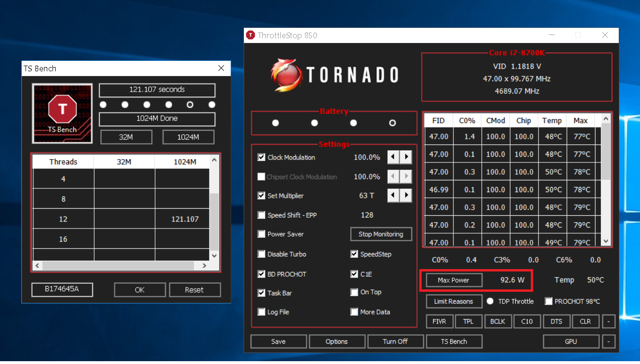The width and height of the screenshot is (640, 364).
Task: Click the core table scrollbar down arrow
Action: [606, 241]
